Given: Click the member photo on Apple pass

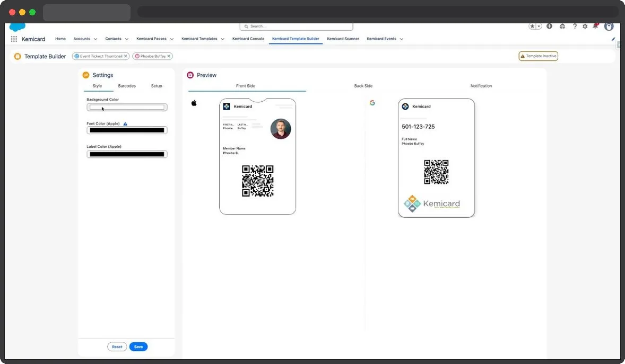Looking at the screenshot, I should [281, 129].
